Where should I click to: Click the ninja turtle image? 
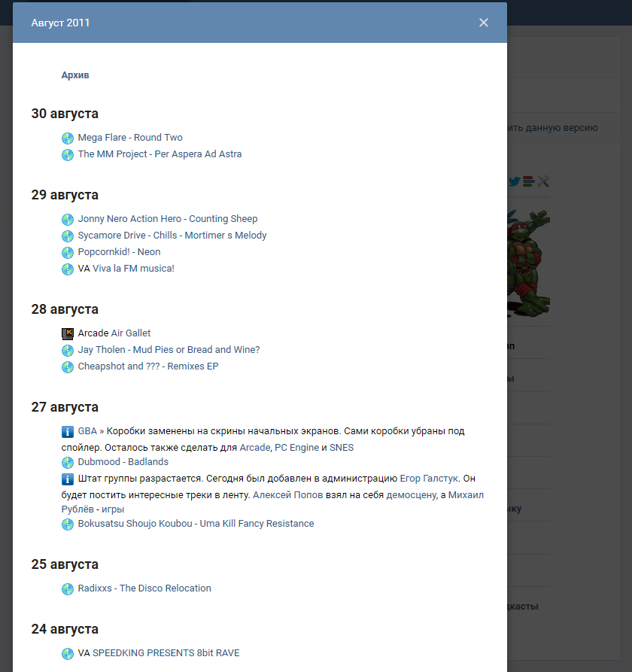pyautogui.click(x=528, y=263)
